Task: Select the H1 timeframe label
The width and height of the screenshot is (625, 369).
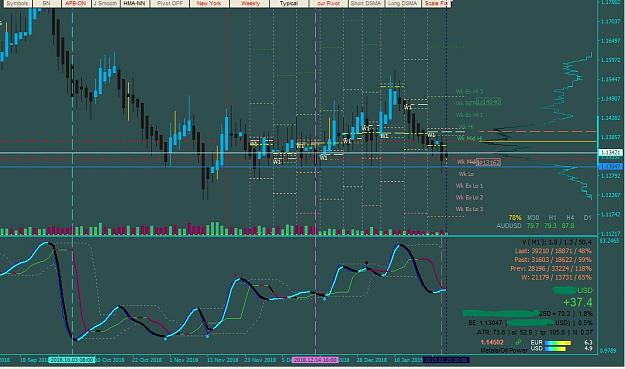Action: click(552, 218)
